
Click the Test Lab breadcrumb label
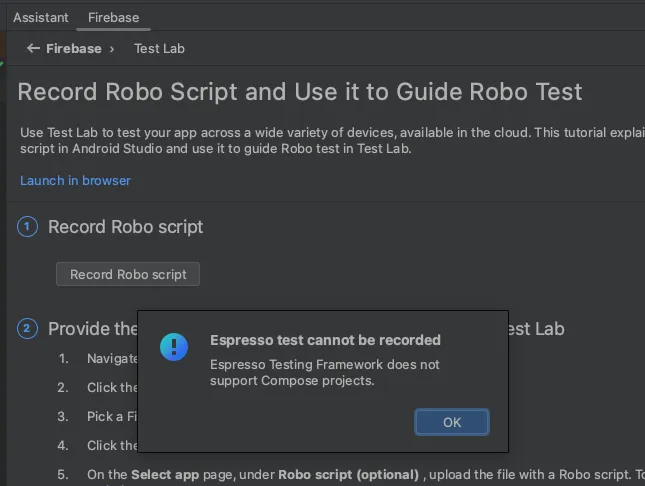(159, 48)
